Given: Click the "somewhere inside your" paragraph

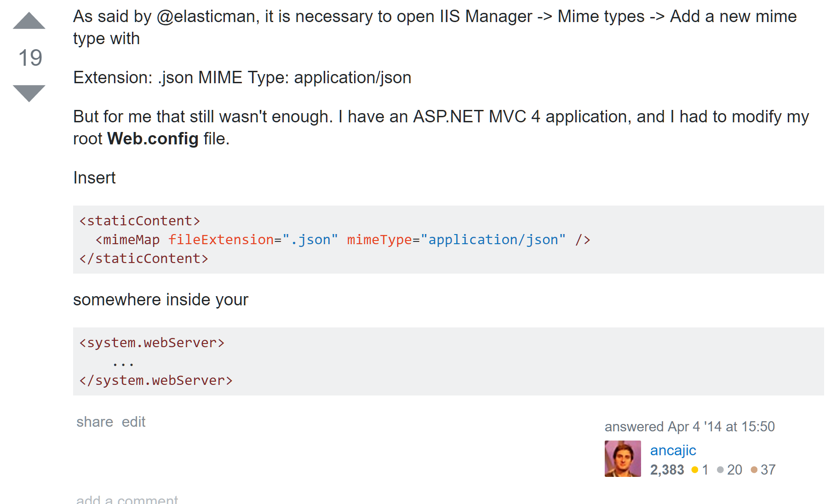Looking at the screenshot, I should point(160,300).
